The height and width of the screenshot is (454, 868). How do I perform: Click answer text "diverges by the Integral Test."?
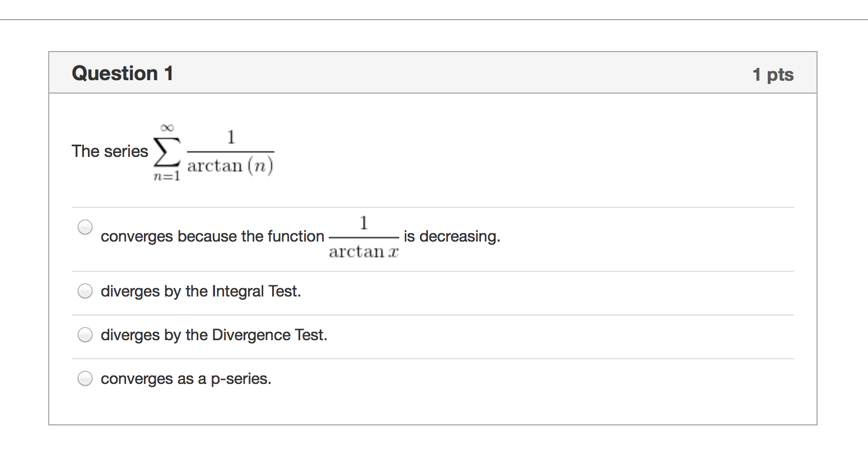(x=200, y=291)
